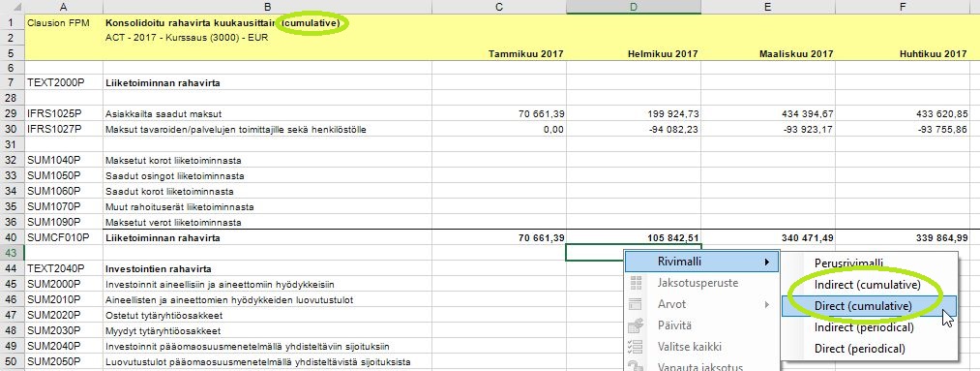Expand the Rivimalli submenu arrow

pyautogui.click(x=767, y=262)
